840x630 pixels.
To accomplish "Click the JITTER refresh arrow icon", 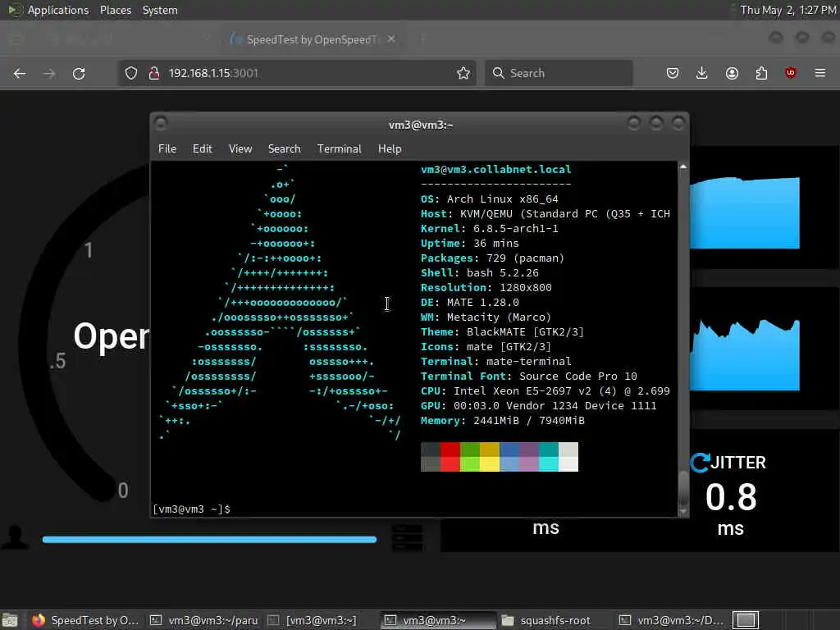I will [x=700, y=463].
